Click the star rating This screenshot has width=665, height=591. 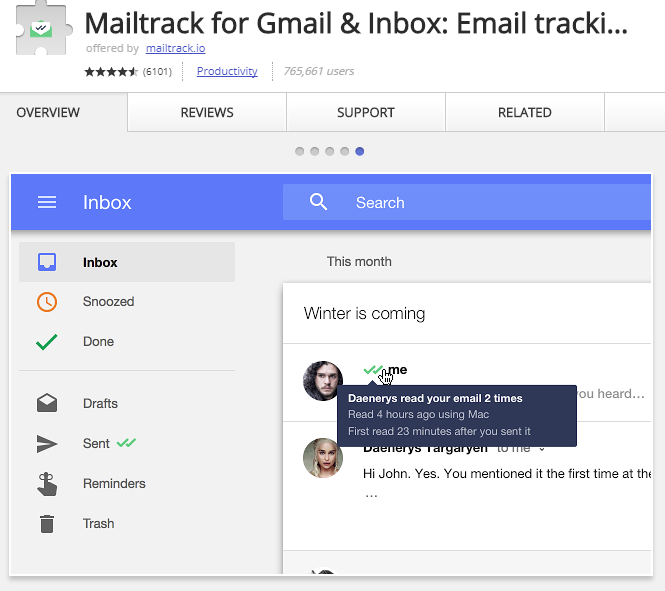point(111,72)
